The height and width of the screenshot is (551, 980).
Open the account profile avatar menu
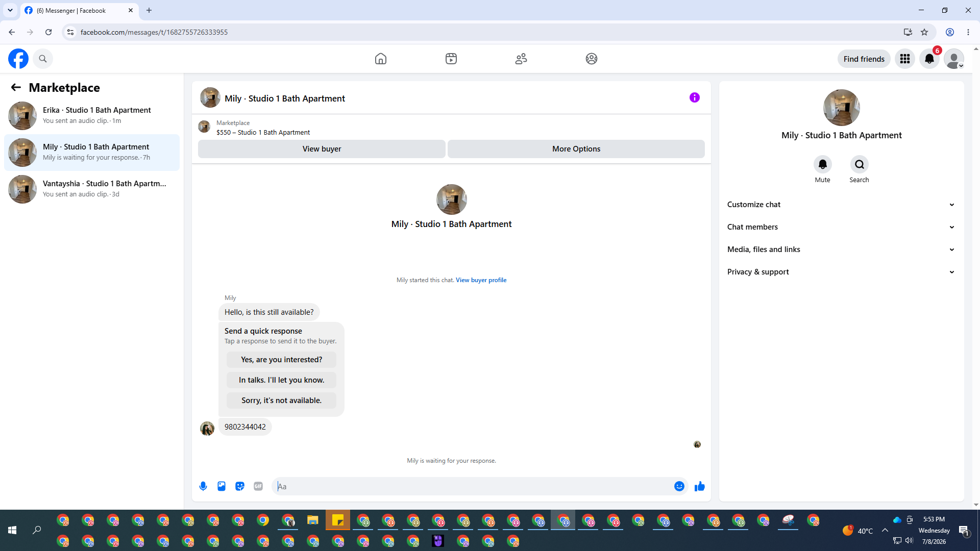(954, 59)
